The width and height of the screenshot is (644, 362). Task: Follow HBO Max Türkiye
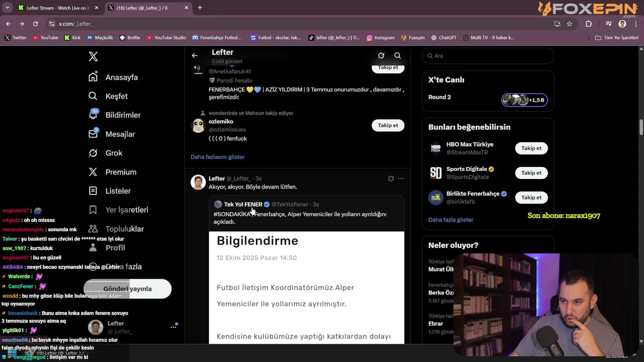(531, 148)
